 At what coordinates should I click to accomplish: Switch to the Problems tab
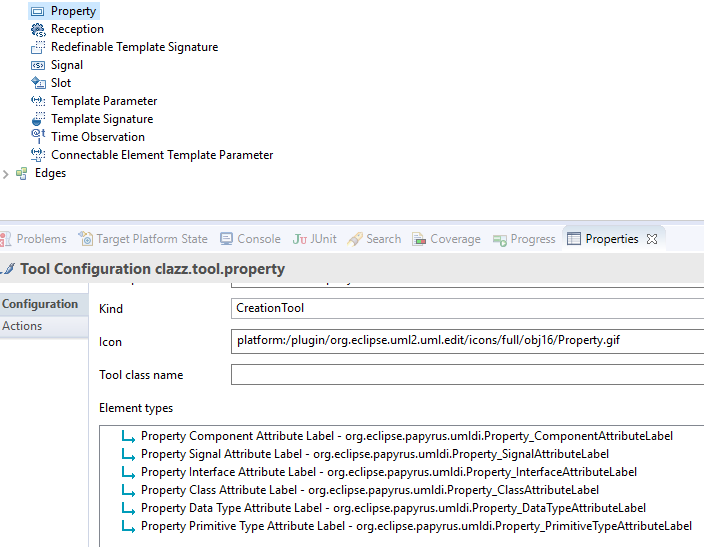click(x=41, y=239)
